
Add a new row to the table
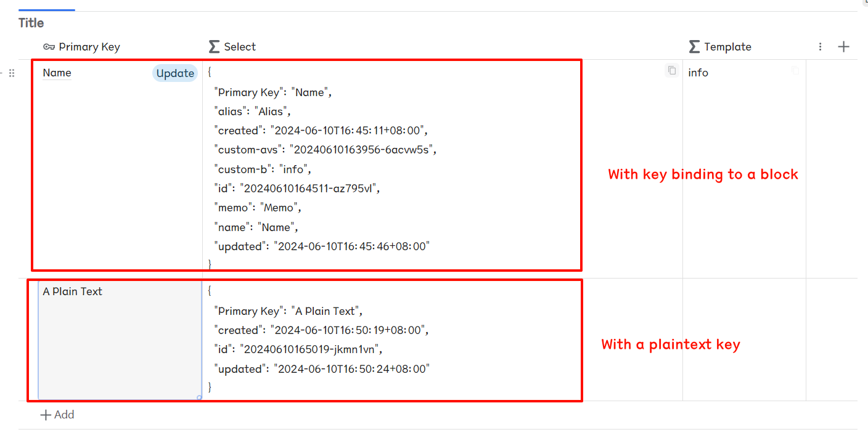(x=57, y=415)
